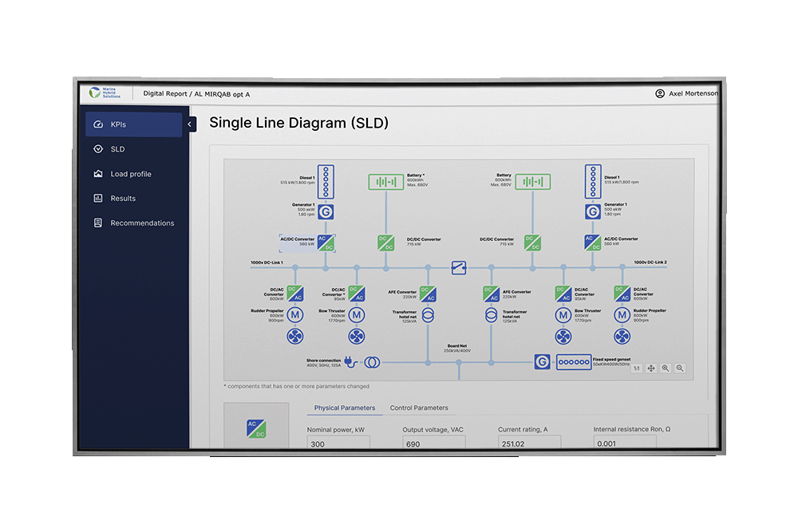Screen dimensions: 798x532
Task: Click the 1000v DC-Link 1 label
Action: [x=267, y=262]
